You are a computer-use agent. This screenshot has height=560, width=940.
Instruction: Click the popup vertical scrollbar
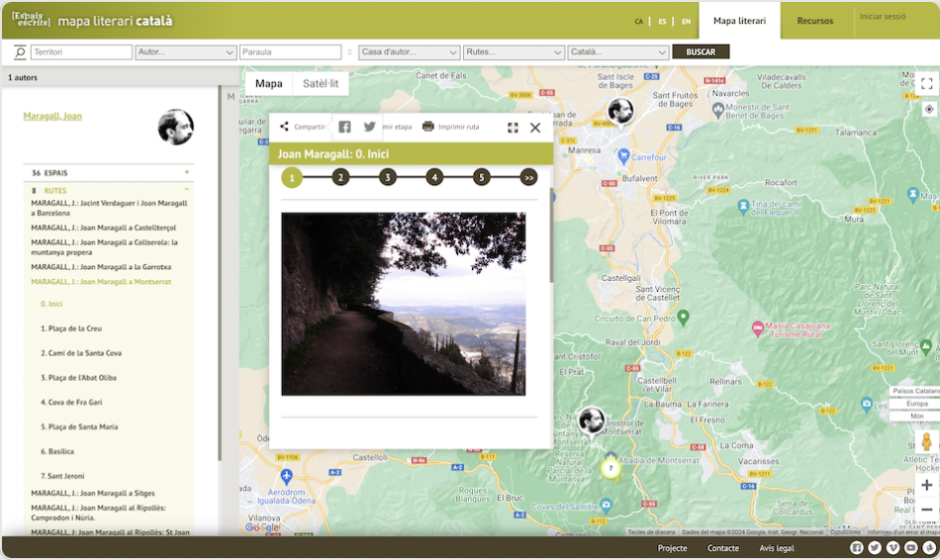(551, 235)
